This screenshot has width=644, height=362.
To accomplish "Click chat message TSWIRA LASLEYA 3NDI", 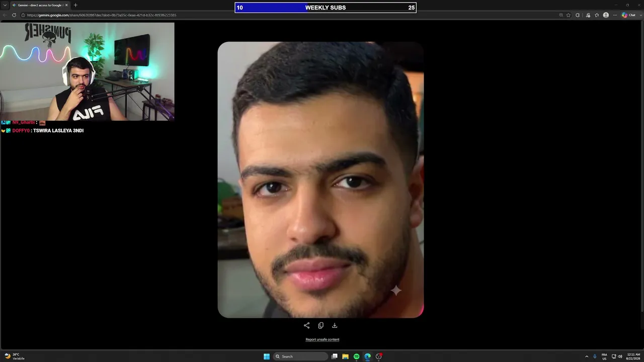I will [x=58, y=131].
